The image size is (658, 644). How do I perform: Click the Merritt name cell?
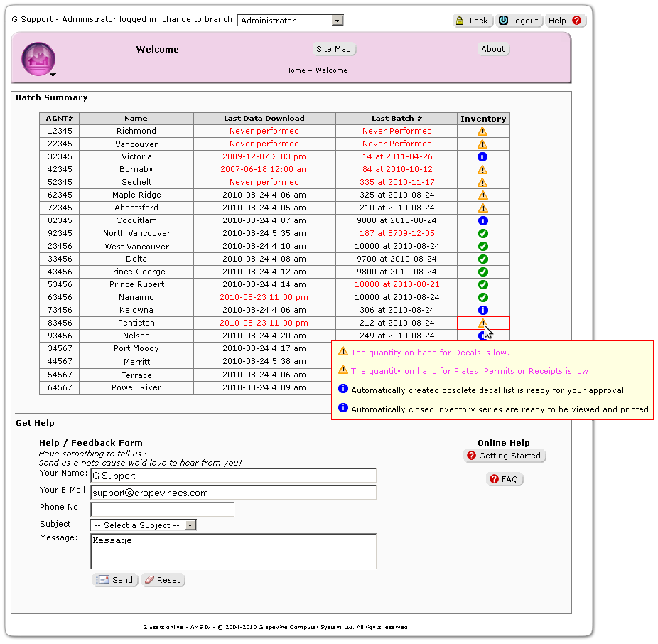click(x=136, y=362)
